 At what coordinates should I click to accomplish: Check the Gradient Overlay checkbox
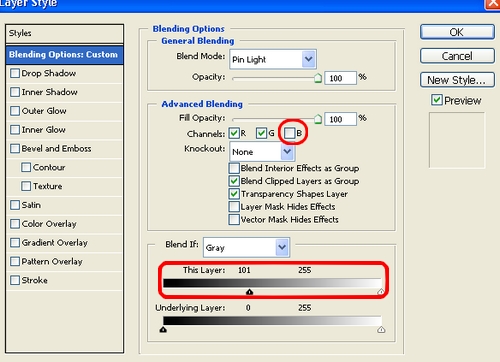point(15,243)
